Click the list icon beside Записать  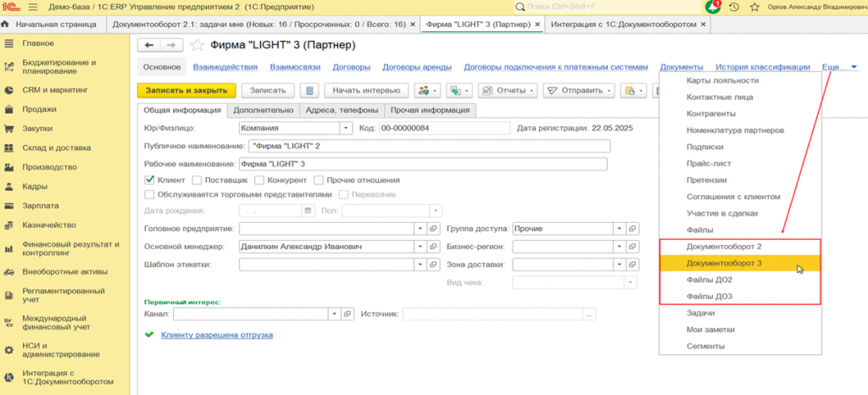pos(309,91)
